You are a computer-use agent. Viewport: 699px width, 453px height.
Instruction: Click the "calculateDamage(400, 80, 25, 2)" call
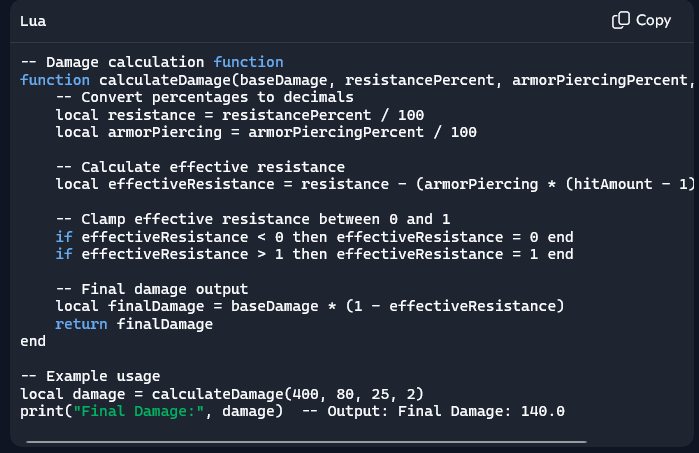[283, 394]
